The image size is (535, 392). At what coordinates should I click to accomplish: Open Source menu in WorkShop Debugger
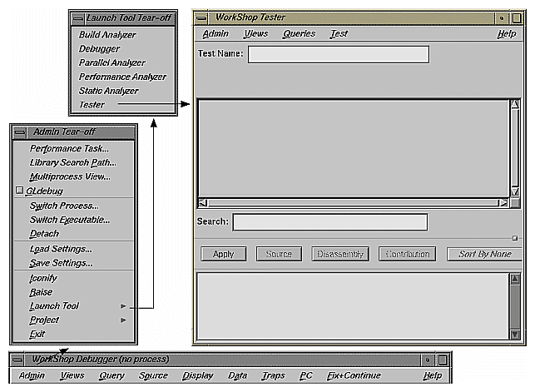tap(153, 375)
